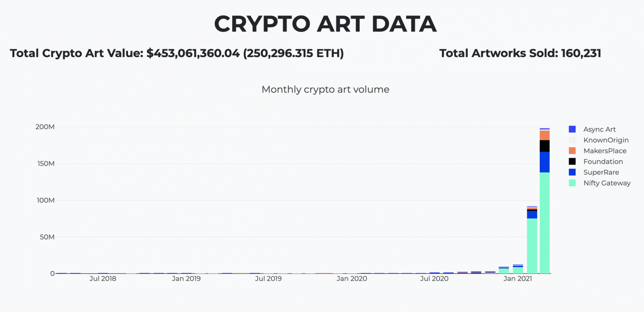Click the CRYPTO ART DATA heading

[x=325, y=24]
